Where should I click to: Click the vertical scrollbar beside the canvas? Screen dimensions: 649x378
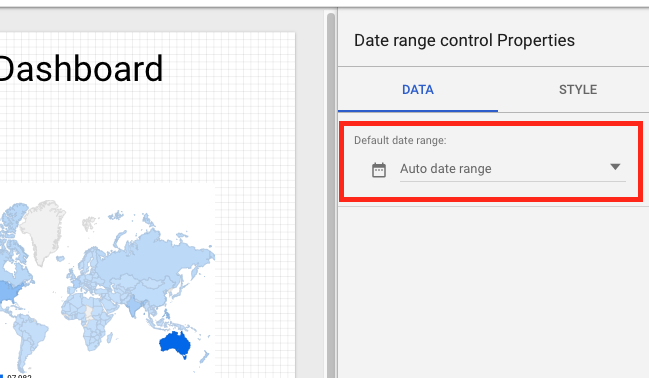331,195
